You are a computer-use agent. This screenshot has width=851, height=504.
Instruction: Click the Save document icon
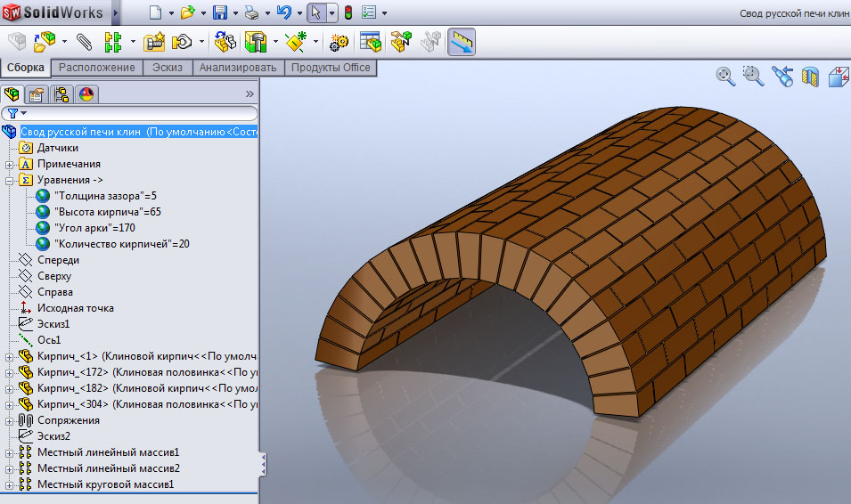tap(220, 12)
